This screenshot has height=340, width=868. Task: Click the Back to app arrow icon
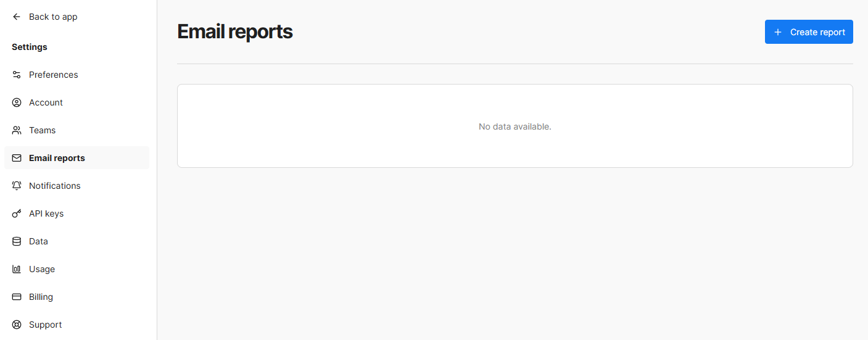17,17
